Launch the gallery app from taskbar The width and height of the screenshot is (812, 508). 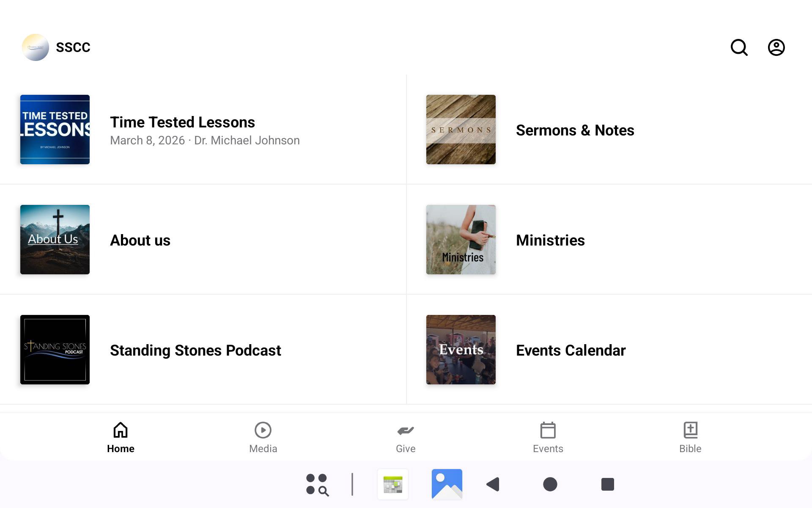447,484
